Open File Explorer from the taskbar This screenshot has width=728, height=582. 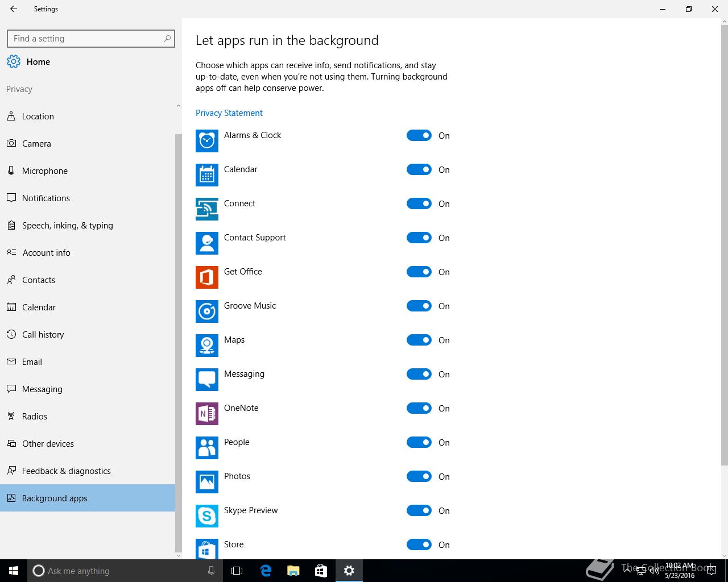(293, 571)
